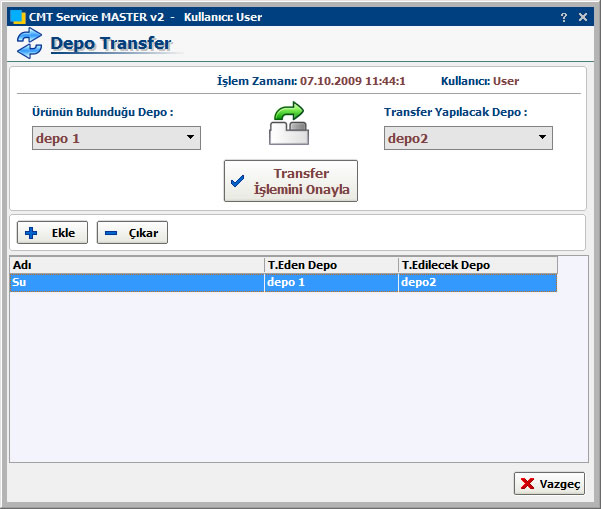
Task: Open help with the question mark icon
Action: (x=564, y=17)
